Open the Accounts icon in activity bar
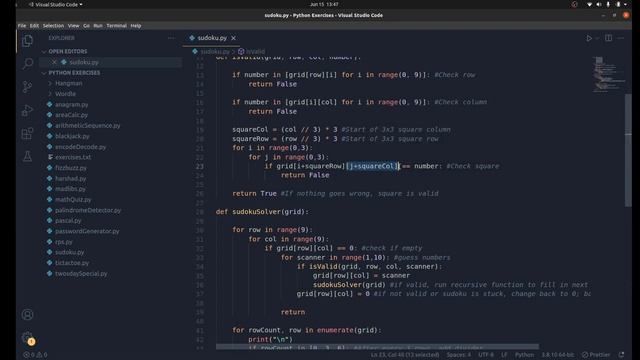Image resolution: width=640 pixels, height=360 pixels. point(27,315)
